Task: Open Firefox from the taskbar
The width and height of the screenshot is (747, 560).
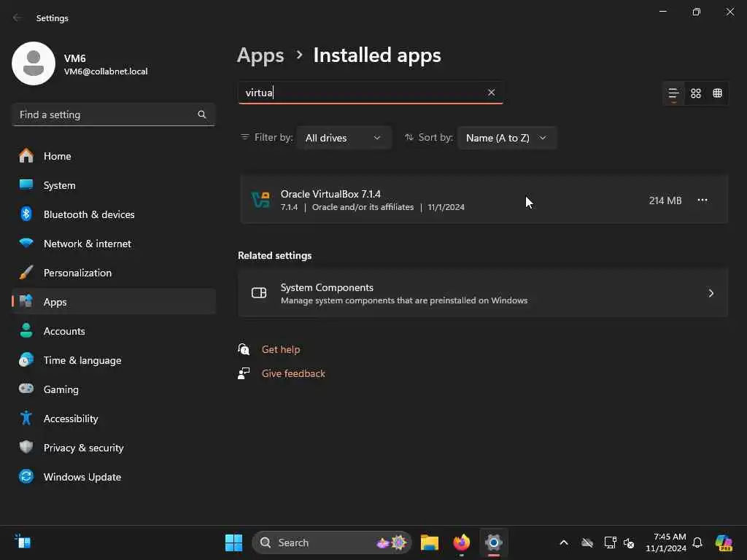Action: tap(461, 542)
